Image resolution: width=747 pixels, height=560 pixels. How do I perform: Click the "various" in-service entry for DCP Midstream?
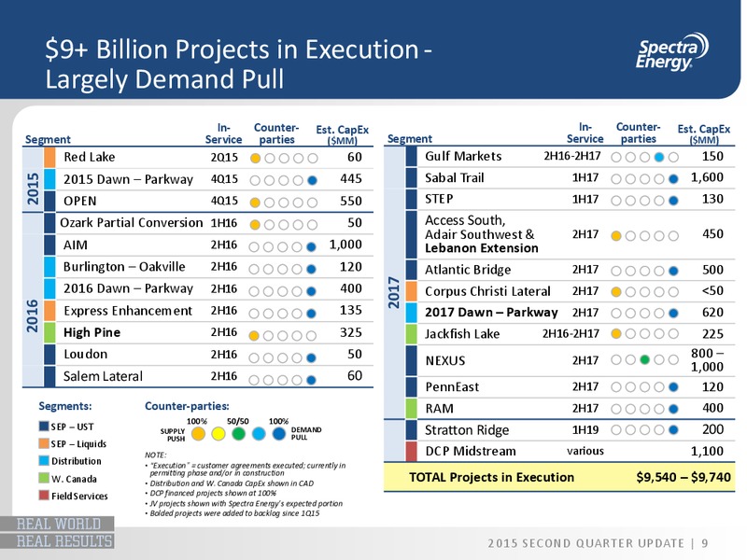coord(585,451)
